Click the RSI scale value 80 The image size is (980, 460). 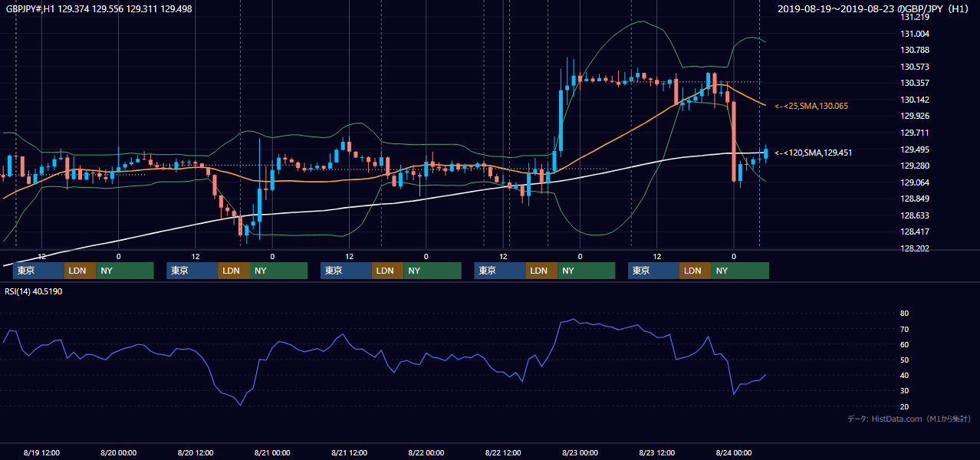(x=904, y=314)
